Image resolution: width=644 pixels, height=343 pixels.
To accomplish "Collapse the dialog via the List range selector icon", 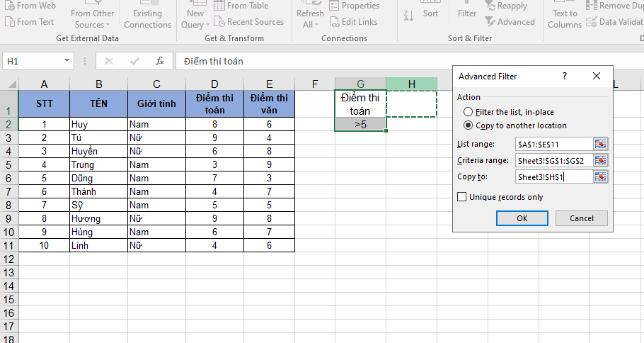I will click(600, 145).
